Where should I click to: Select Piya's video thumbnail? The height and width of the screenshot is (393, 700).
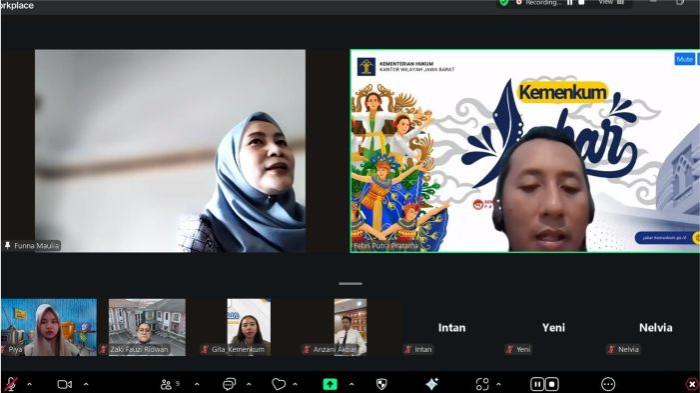49,327
